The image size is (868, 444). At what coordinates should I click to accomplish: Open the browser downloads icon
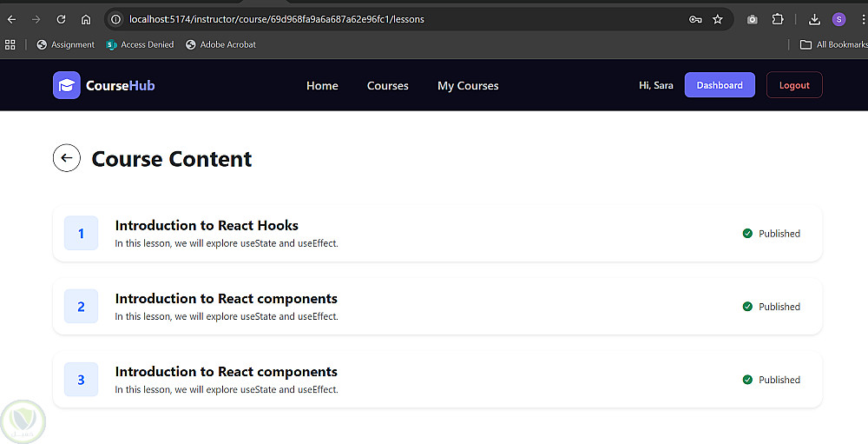pos(814,19)
